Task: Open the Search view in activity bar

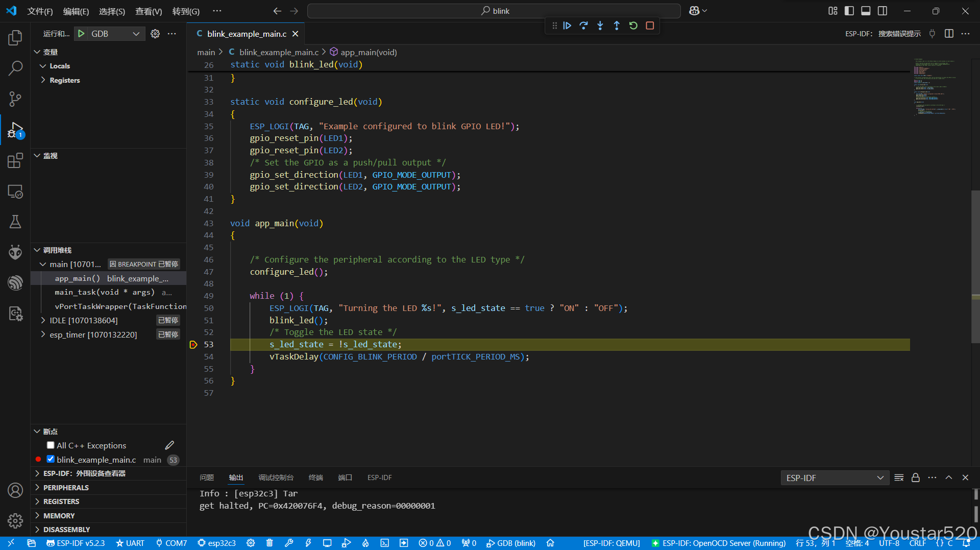Action: pos(15,68)
